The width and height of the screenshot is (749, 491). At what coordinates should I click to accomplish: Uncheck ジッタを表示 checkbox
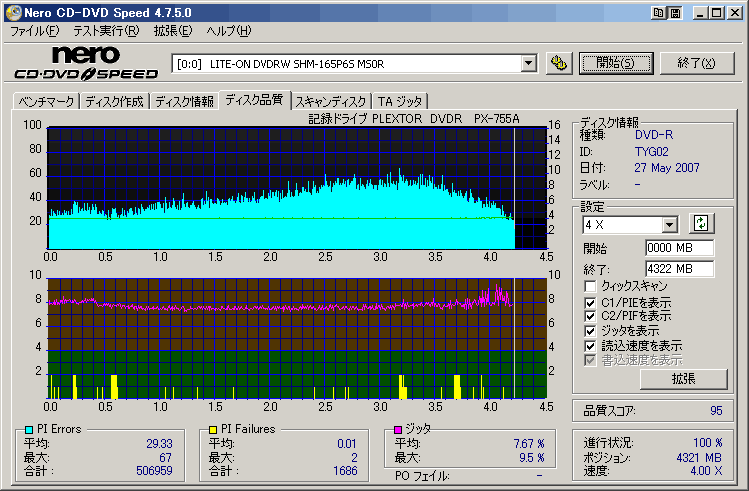click(x=590, y=331)
